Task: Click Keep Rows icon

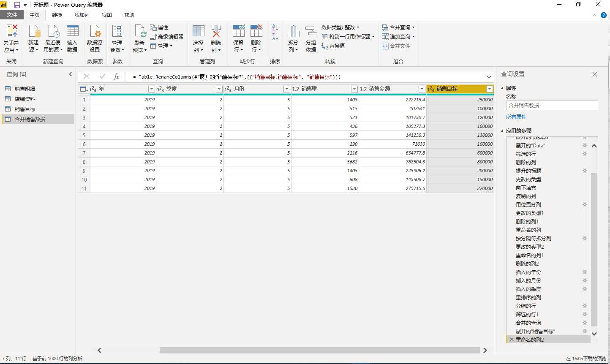Action: (239, 31)
